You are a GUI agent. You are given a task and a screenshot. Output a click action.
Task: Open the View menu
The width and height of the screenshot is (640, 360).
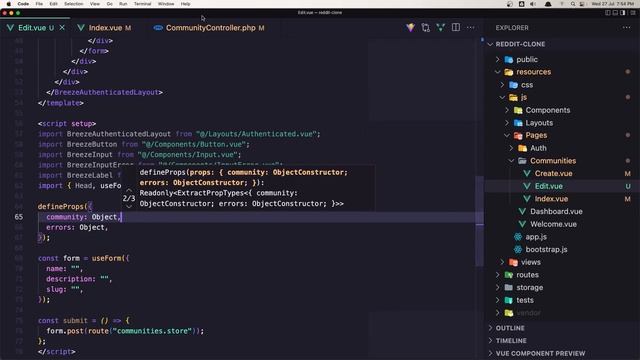95,4
